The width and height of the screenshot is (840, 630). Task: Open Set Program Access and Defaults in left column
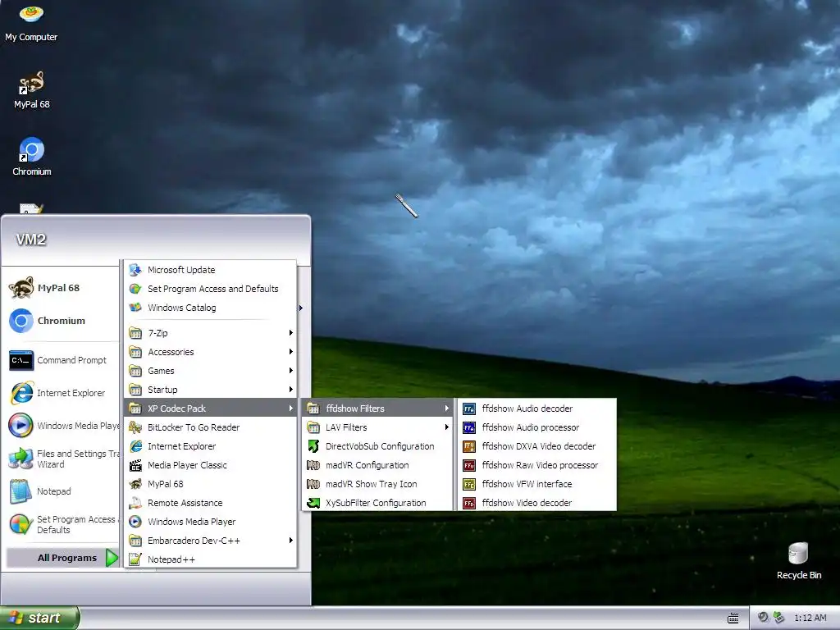click(63, 524)
